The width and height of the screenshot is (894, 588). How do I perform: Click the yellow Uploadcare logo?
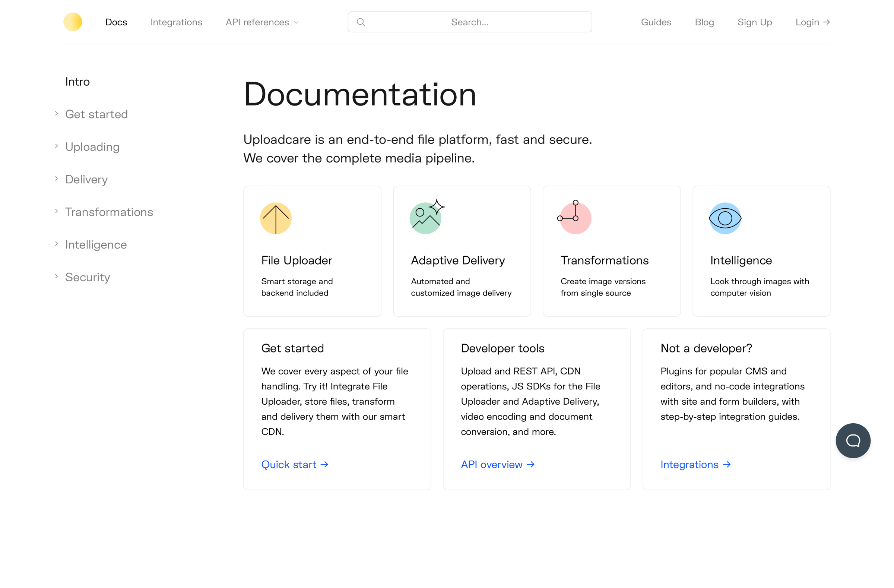73,22
